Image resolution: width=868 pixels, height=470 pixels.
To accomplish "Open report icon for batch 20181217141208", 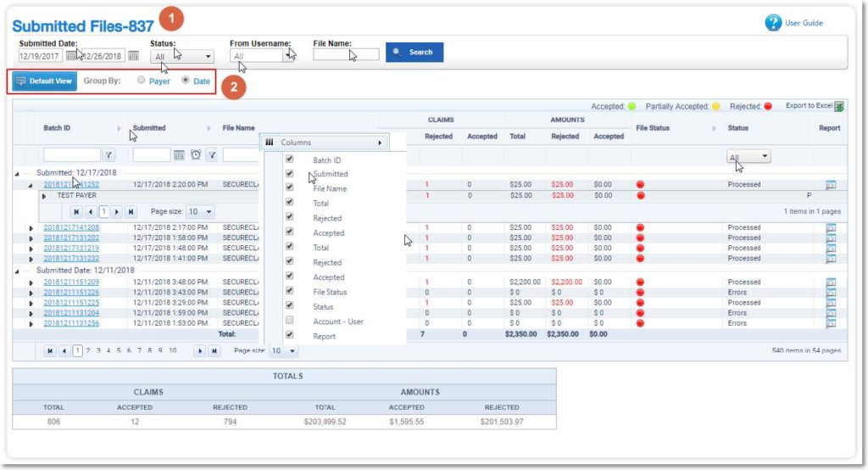I will tap(831, 228).
